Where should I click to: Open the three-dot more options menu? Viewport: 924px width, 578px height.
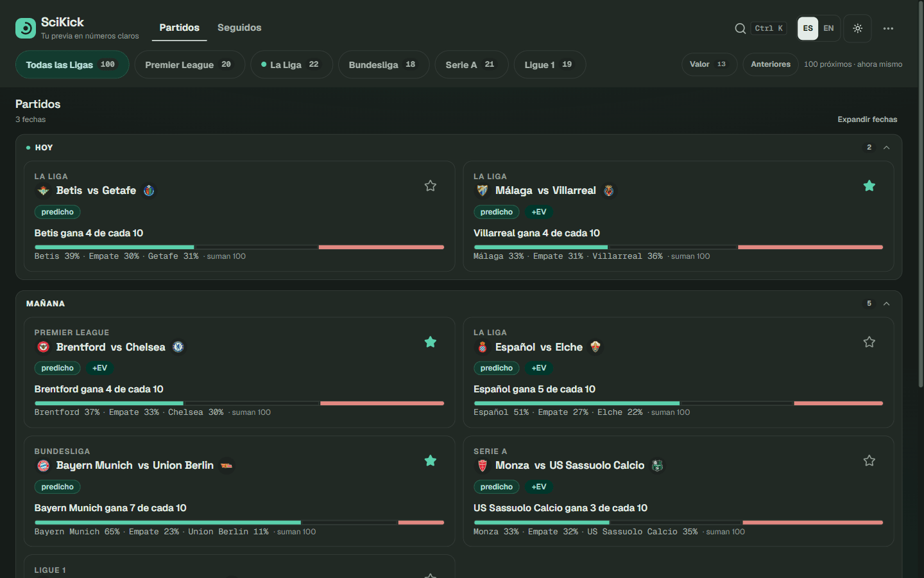click(888, 28)
